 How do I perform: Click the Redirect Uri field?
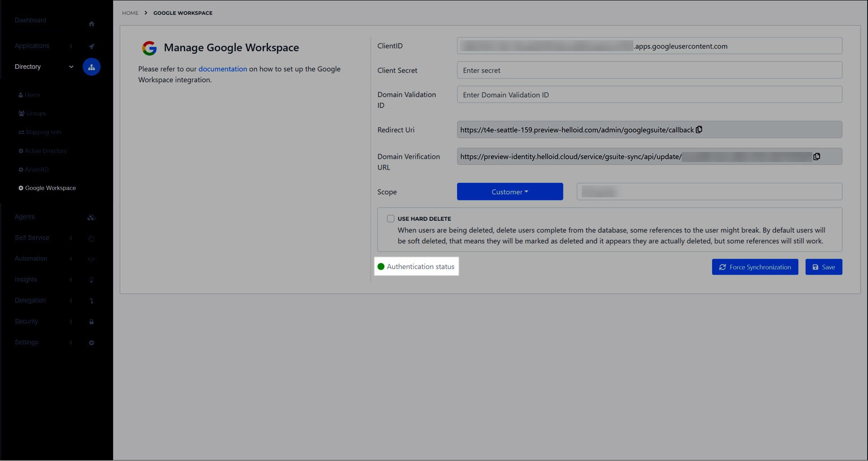pyautogui.click(x=650, y=130)
